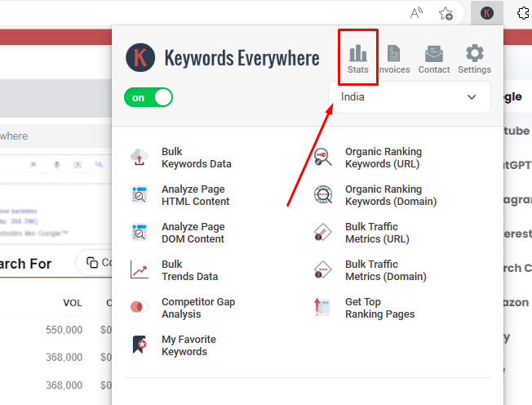Open Bulk Keywords Data
The height and width of the screenshot is (405, 532).
(196, 158)
